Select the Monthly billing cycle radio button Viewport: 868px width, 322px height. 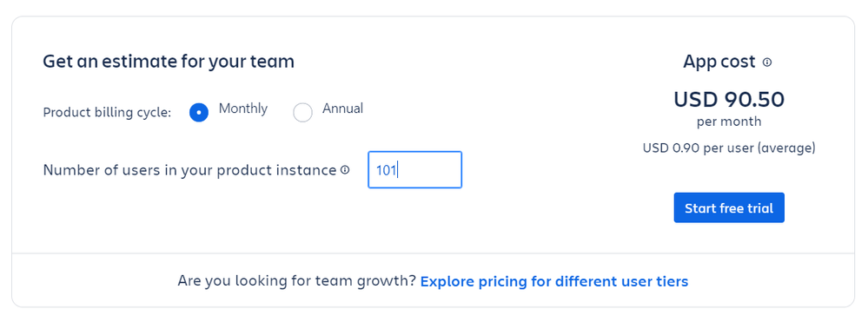199,113
